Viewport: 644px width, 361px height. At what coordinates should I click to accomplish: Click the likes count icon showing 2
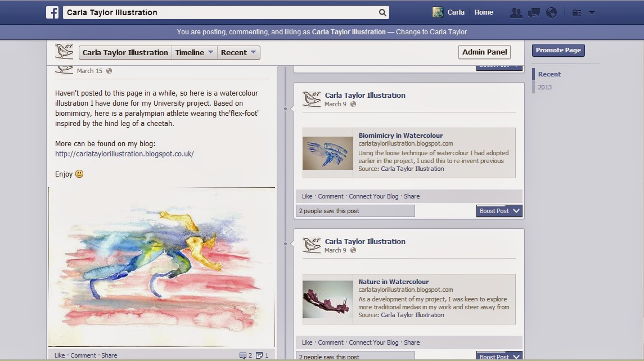coord(246,355)
